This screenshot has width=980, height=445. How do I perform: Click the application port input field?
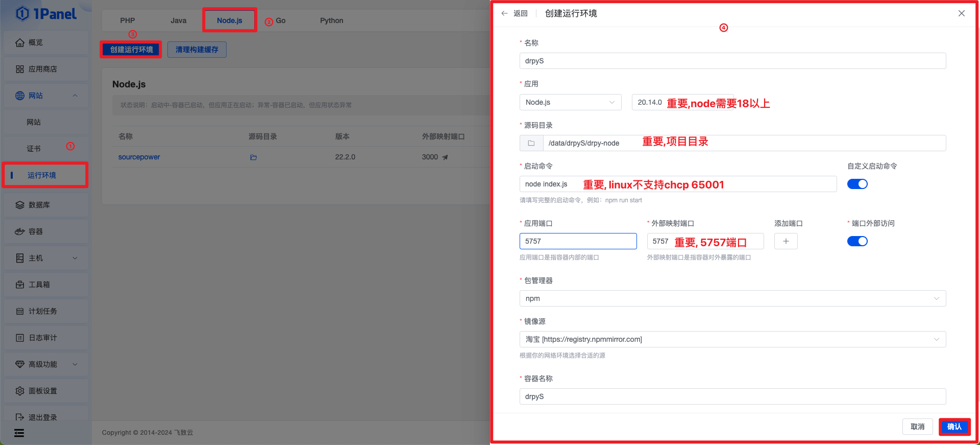[578, 241]
